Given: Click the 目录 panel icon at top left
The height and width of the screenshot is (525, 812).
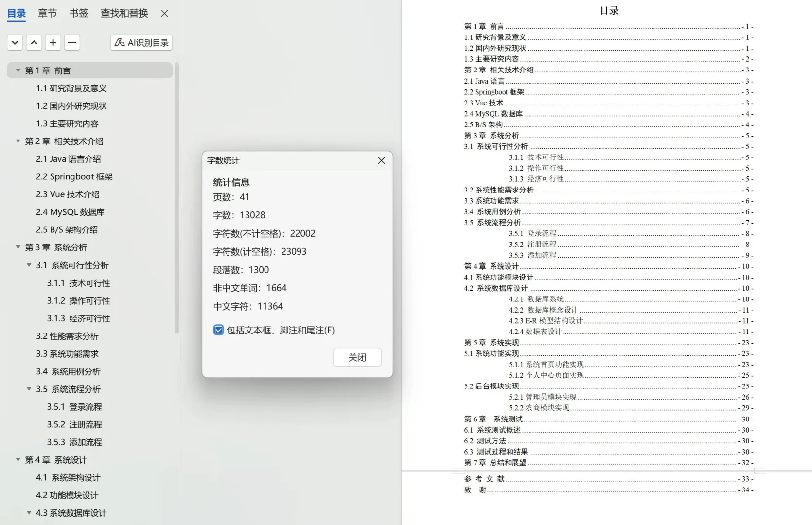Looking at the screenshot, I should pos(16,13).
